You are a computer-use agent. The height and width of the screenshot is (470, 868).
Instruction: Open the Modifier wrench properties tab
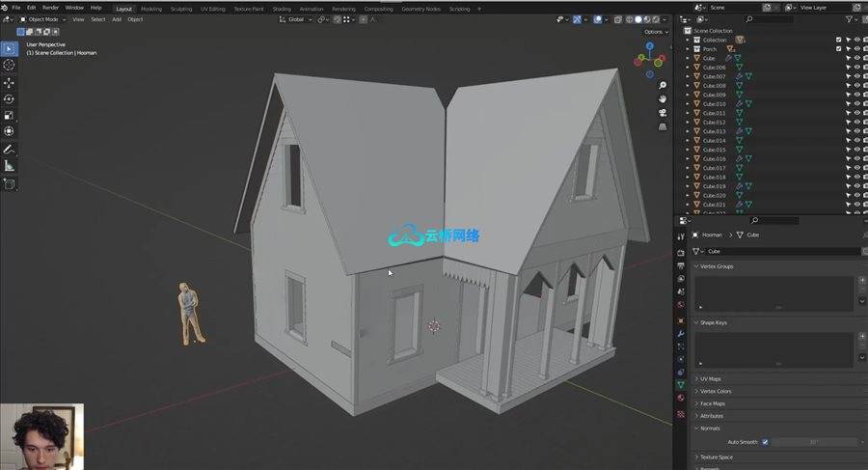pyautogui.click(x=681, y=334)
